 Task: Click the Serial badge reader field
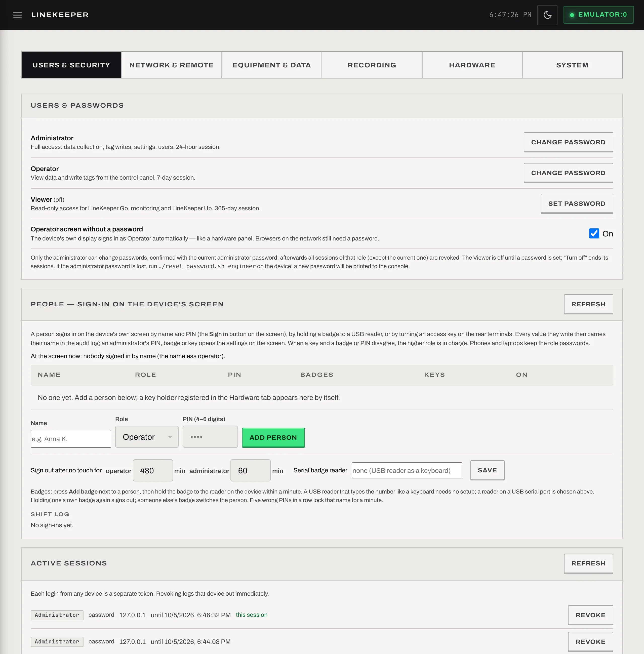[x=407, y=470]
